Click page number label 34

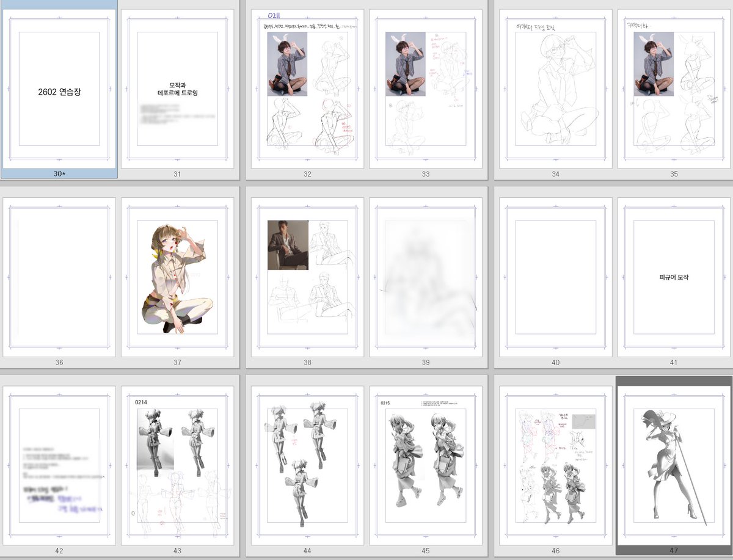(556, 174)
